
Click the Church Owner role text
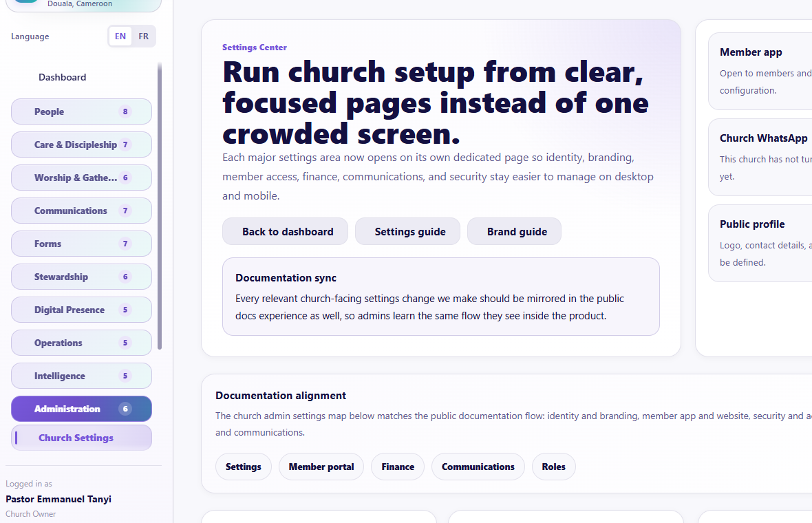30,514
